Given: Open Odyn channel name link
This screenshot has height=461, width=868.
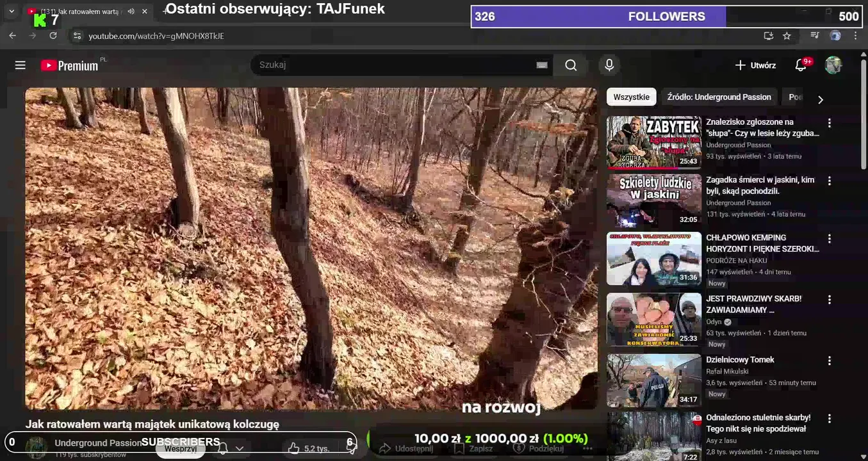Looking at the screenshot, I should tap(714, 322).
